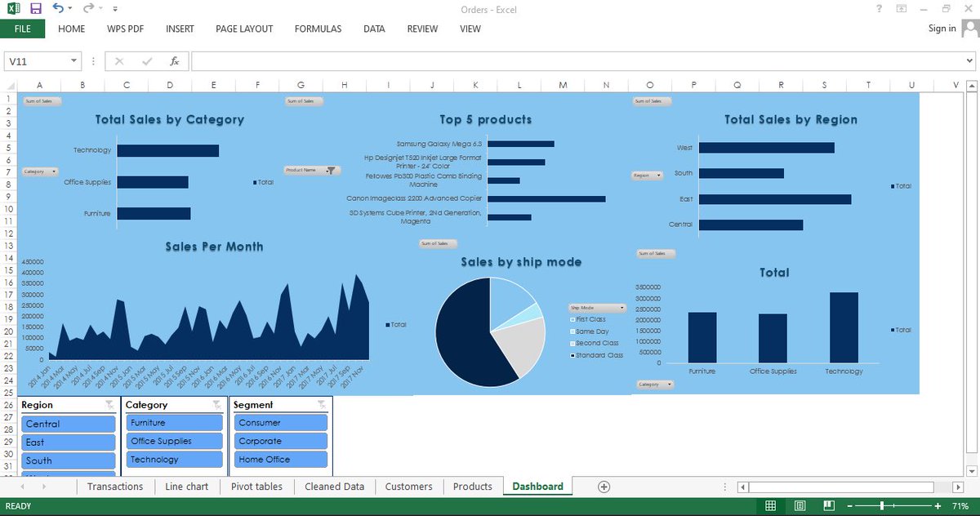980x516 pixels.
Task: Switch to the FORMULAS tab
Action: click(x=318, y=29)
